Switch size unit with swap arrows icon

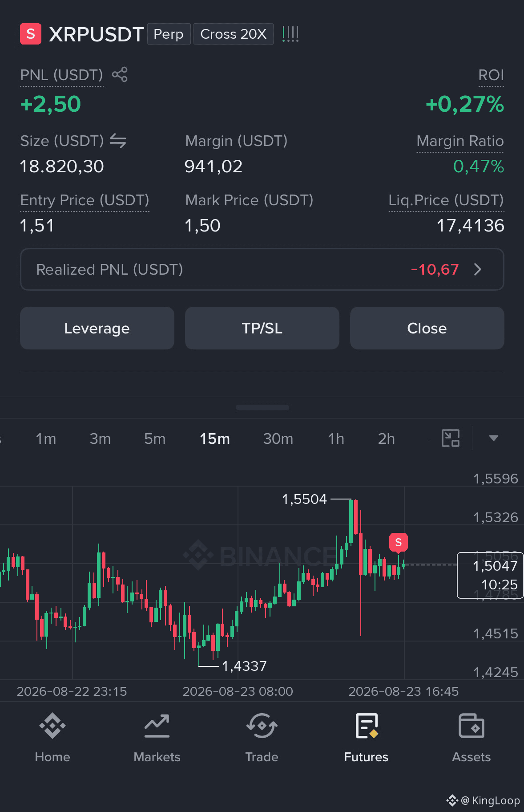click(x=118, y=141)
